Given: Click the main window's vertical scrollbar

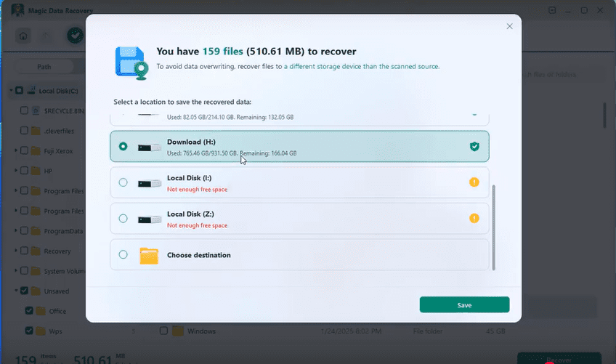Looking at the screenshot, I should [604, 116].
